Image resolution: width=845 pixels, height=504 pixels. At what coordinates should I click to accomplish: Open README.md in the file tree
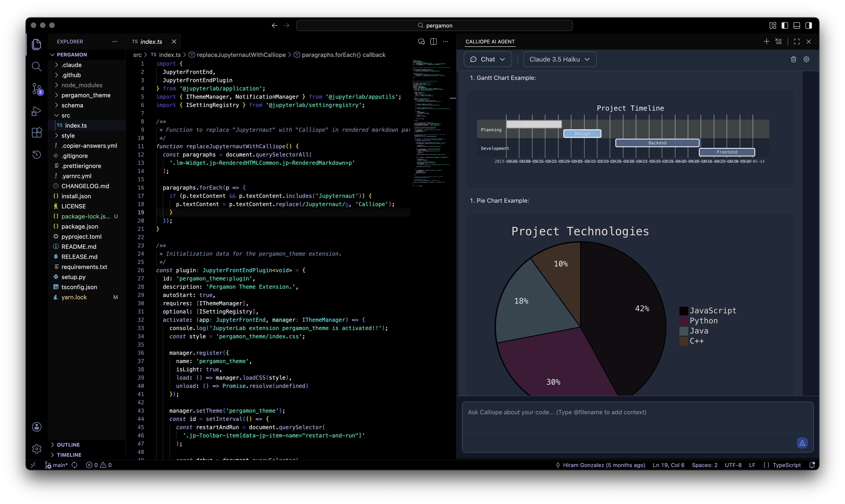point(87,246)
